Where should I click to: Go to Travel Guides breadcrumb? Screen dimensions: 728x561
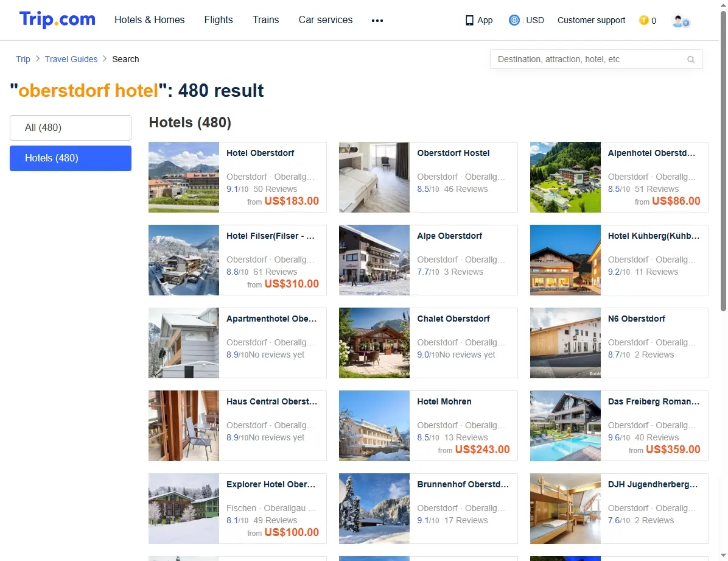(71, 59)
